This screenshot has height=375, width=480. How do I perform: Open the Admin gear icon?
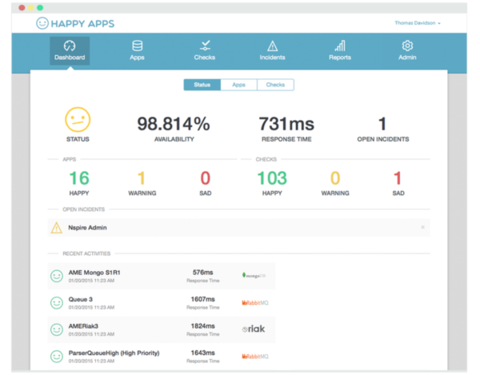point(407,46)
